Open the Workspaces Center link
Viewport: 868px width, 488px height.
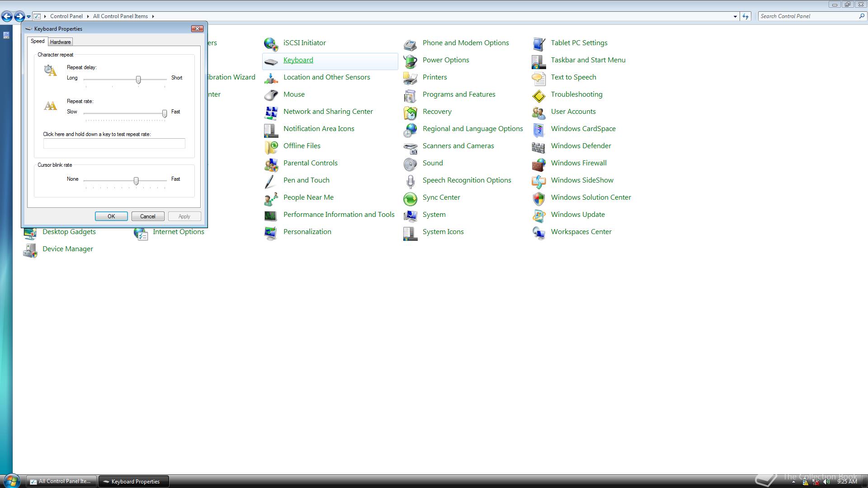coord(581,231)
